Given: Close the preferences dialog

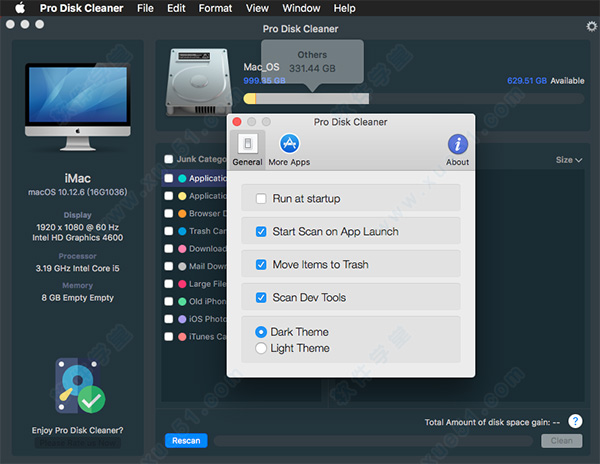Looking at the screenshot, I should tap(237, 122).
